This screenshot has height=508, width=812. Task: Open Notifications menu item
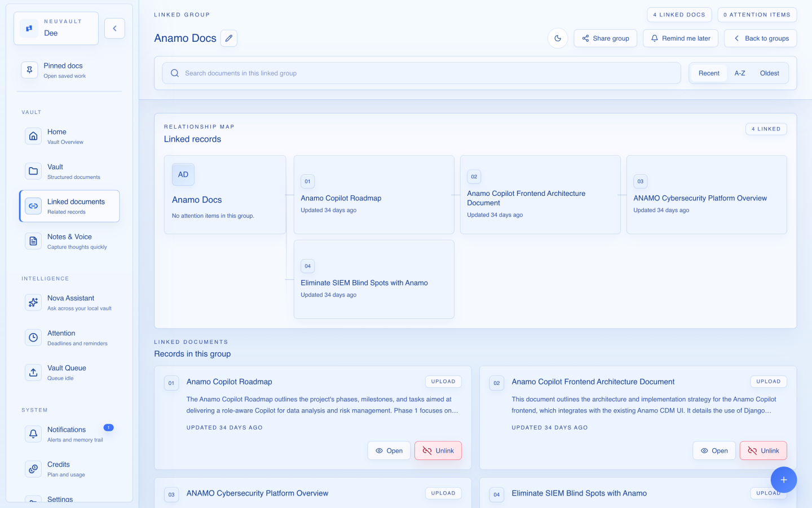pos(69,434)
